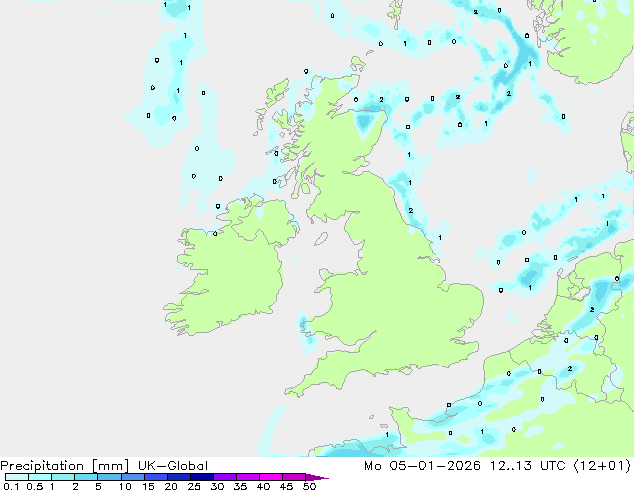Select the 40–45 mm magenta legend swatch
The width and height of the screenshot is (634, 490).
(x=271, y=477)
